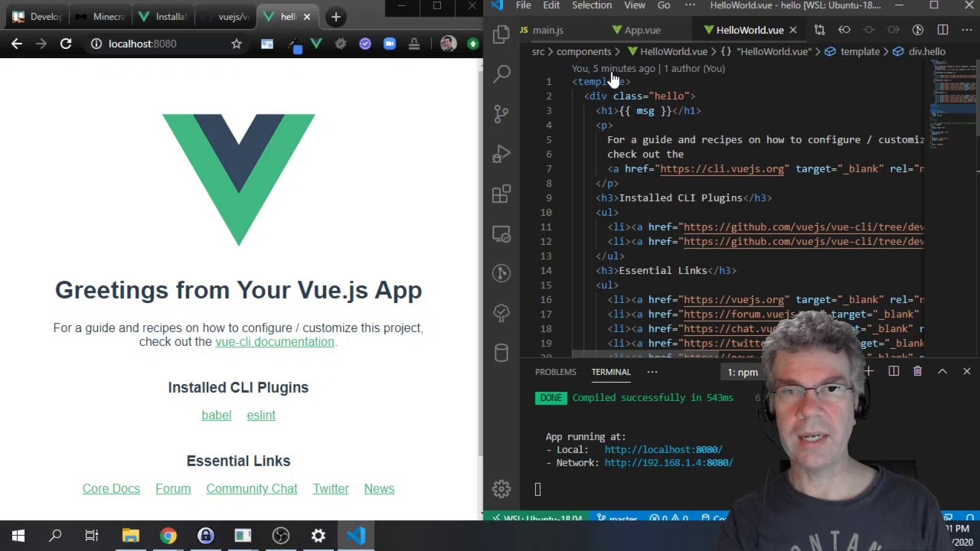Switch to the Minecra... Chrome tab
980x551 pixels.
pos(103,16)
